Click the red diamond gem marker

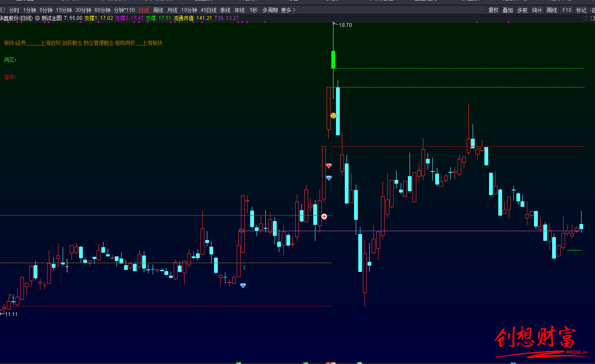329,166
